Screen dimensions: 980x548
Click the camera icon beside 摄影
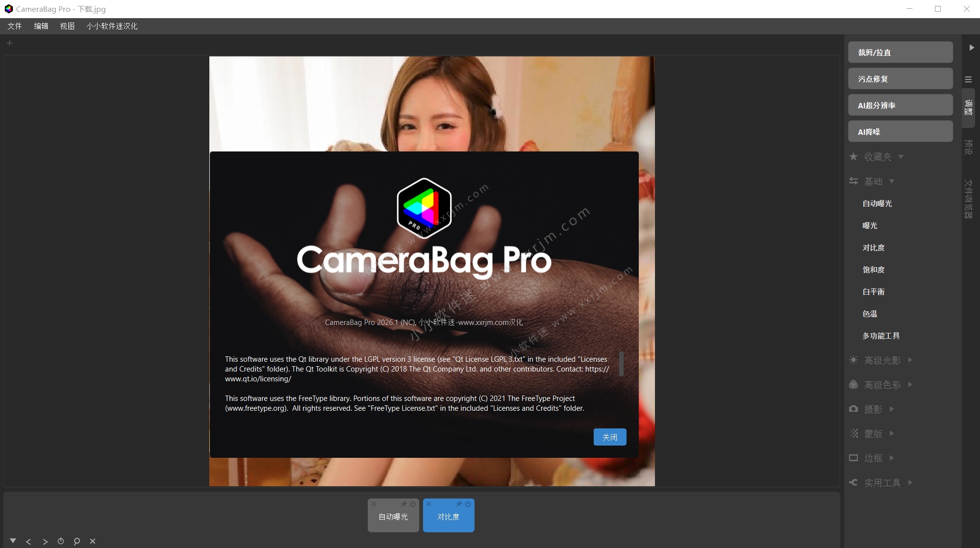pos(854,409)
